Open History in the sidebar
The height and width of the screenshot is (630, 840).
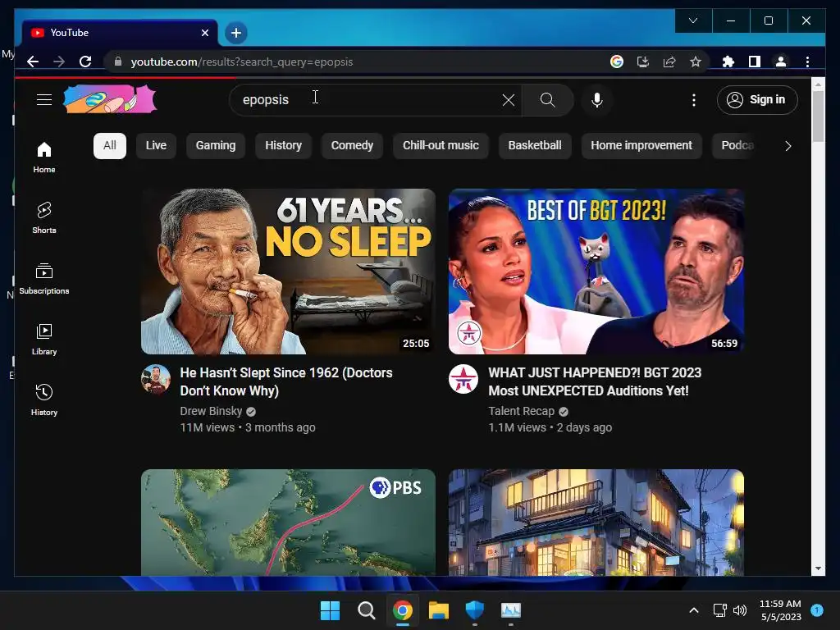tap(44, 399)
